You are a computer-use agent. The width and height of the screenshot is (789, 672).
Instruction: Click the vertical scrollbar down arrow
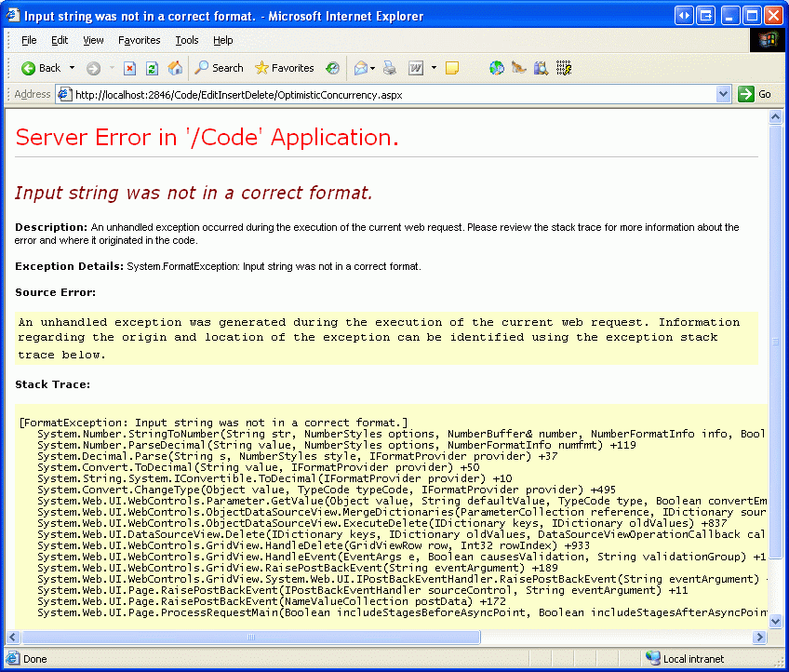[x=775, y=623]
